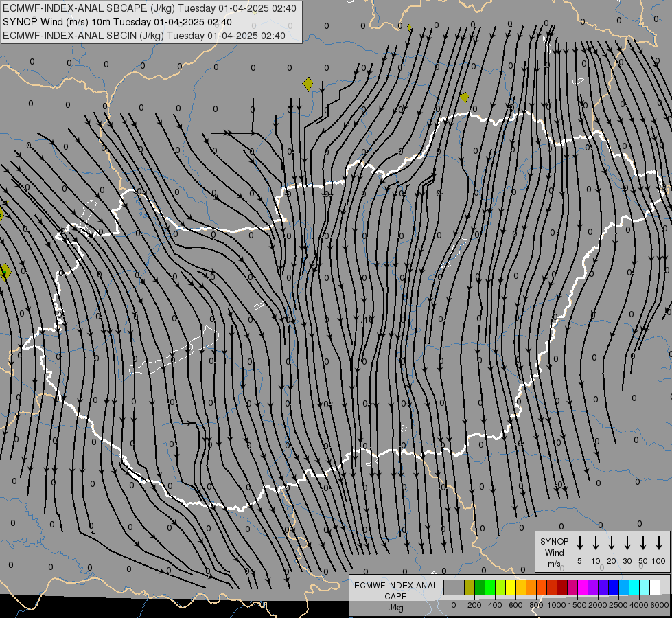
Task: Click the '800' tick label on the CAPE scale
Action: pos(536,605)
